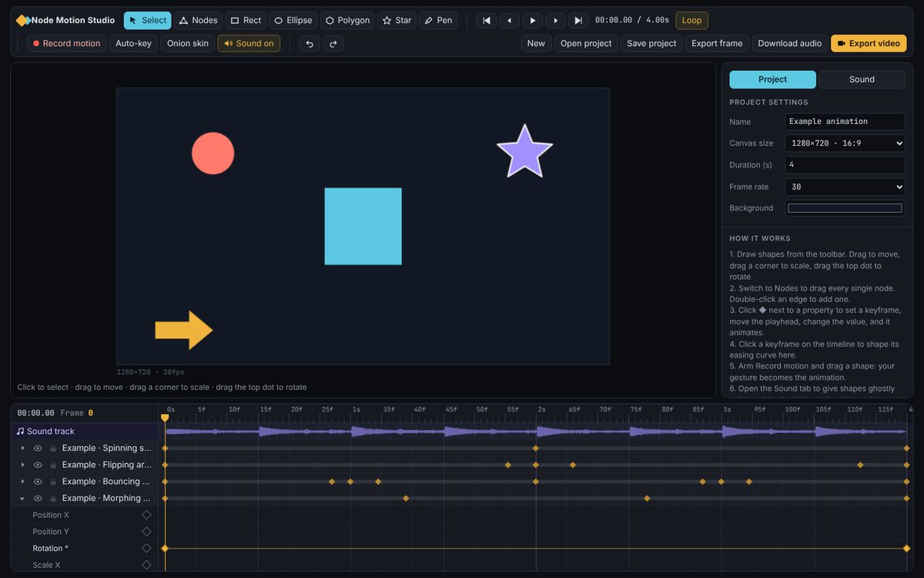Create a New project
This screenshot has height=578, width=924.
click(x=536, y=43)
